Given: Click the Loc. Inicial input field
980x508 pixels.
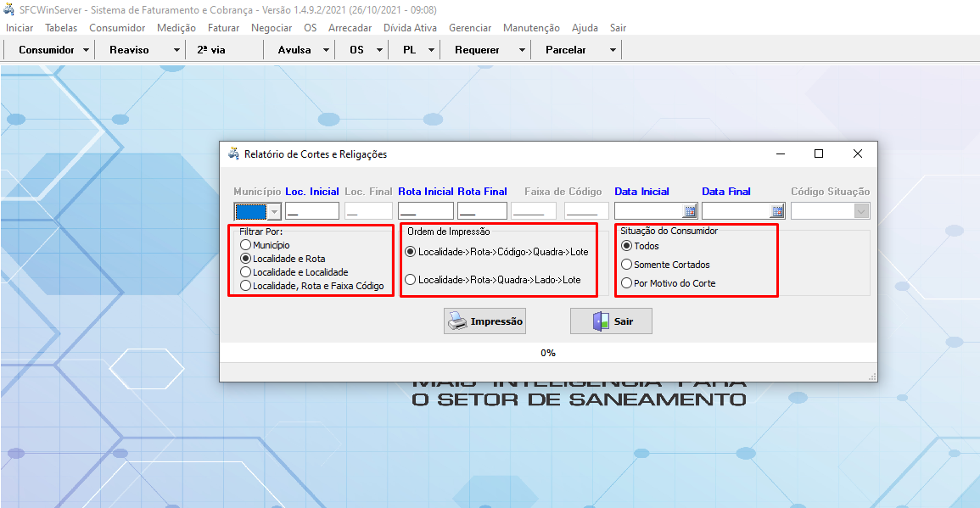Looking at the screenshot, I should [311, 211].
